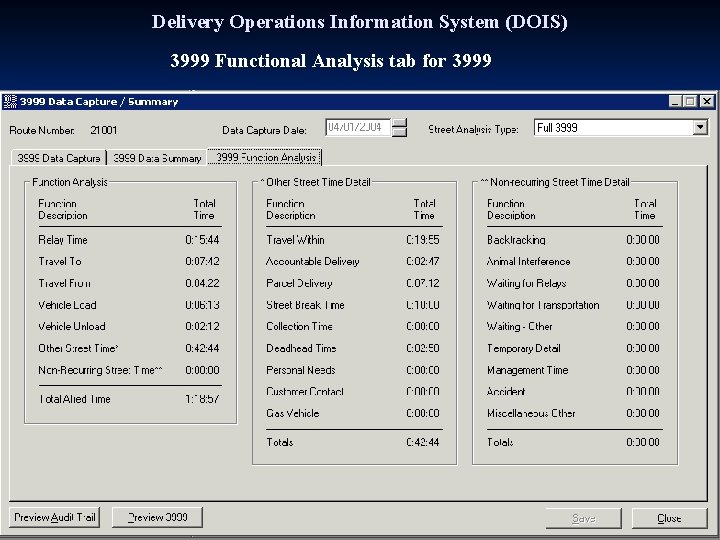Click the Gas Vehicle row label
Screen dimensions: 720x540
click(x=292, y=413)
